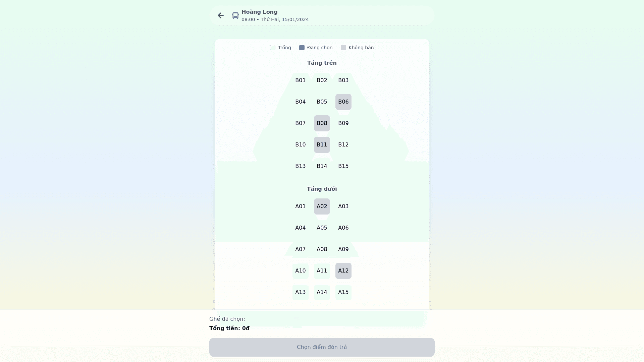Select seat A10

pos(300,271)
